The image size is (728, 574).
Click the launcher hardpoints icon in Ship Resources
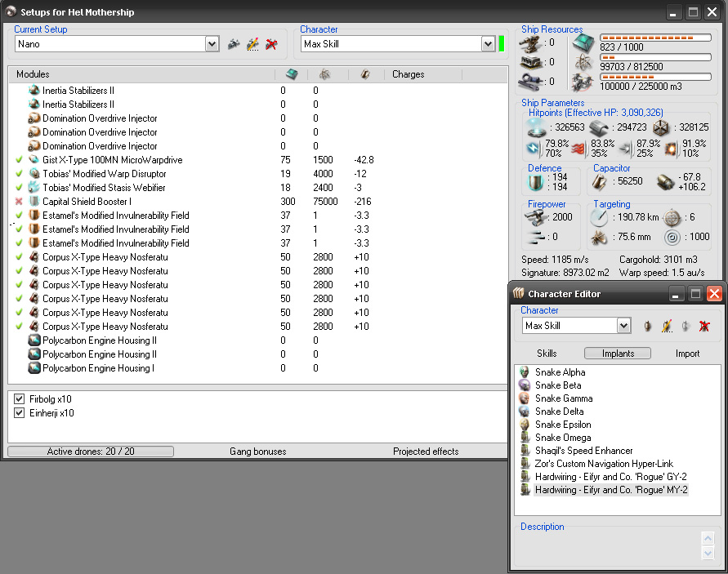click(529, 62)
